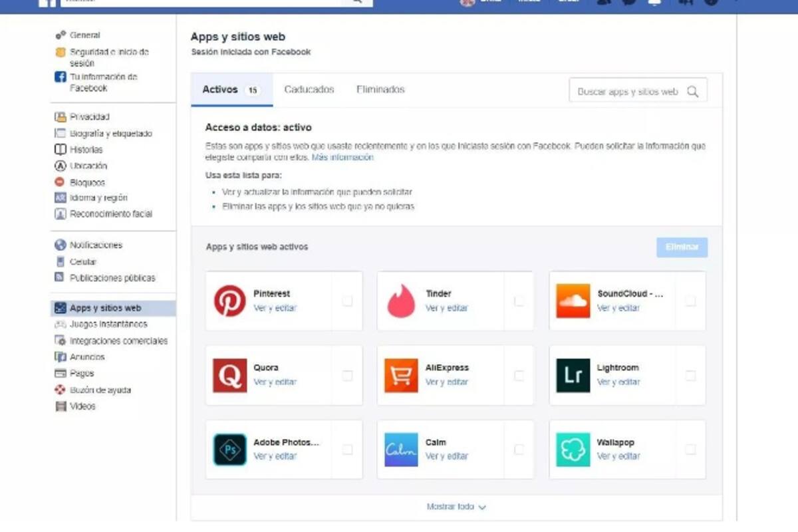Switch to the Caducados tab

click(309, 90)
